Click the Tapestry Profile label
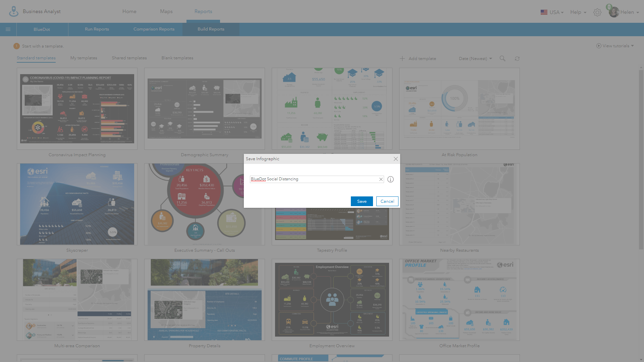644x362 pixels. (332, 250)
